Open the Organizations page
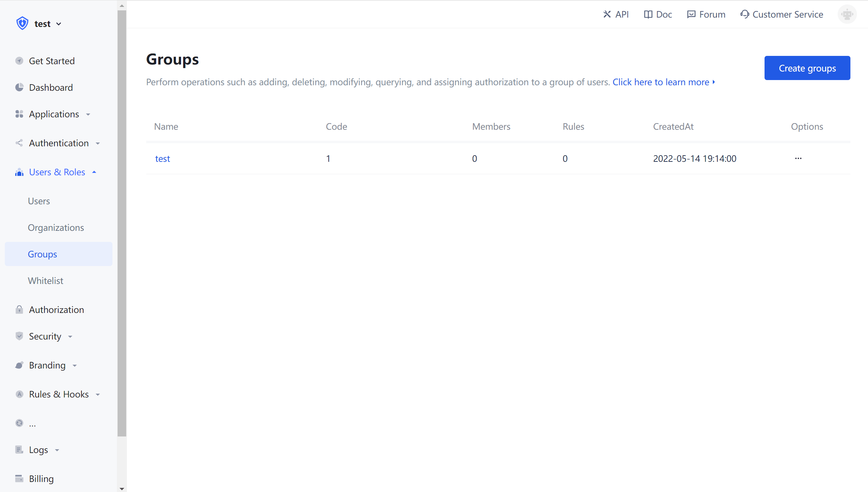This screenshot has height=492, width=868. click(56, 227)
